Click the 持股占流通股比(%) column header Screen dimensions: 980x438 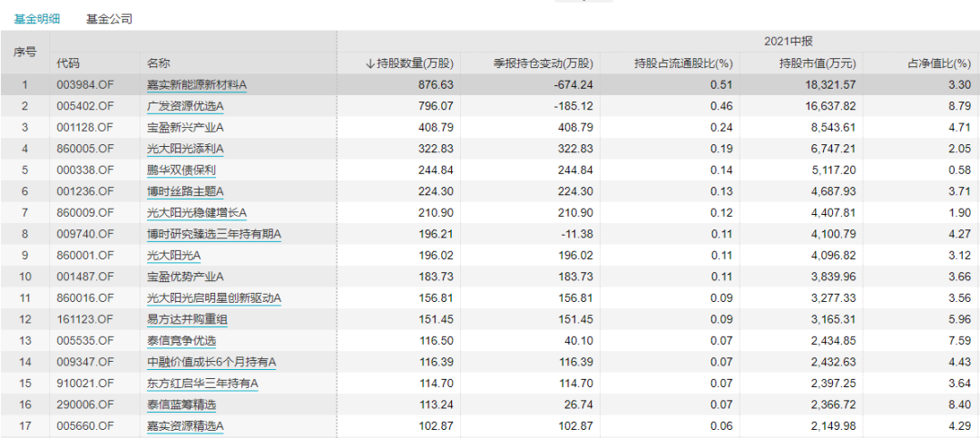682,63
